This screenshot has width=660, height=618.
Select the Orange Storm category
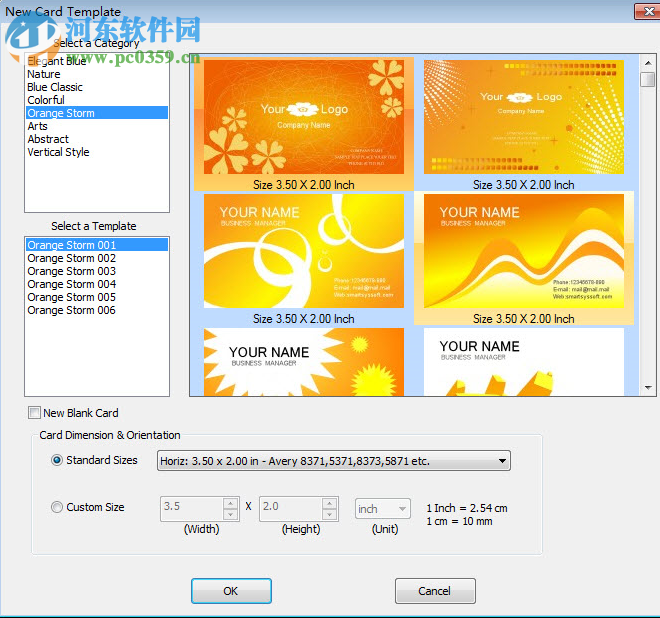click(x=97, y=113)
